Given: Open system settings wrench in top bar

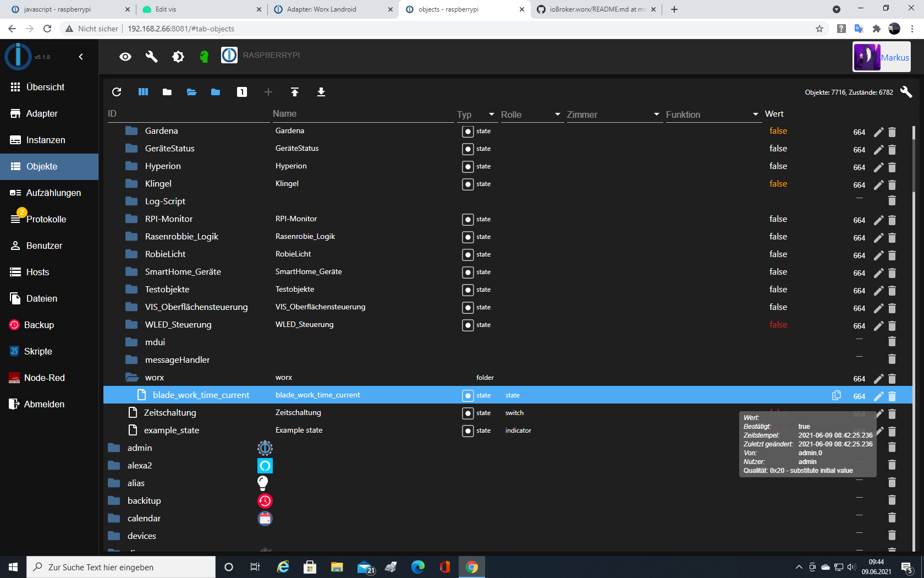Looking at the screenshot, I should tap(152, 57).
